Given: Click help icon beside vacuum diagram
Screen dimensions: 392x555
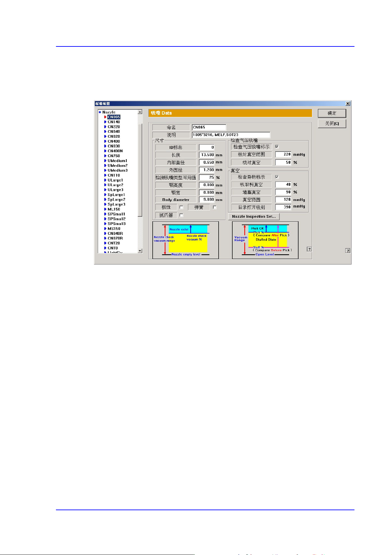Looking at the screenshot, I should tap(309, 249).
